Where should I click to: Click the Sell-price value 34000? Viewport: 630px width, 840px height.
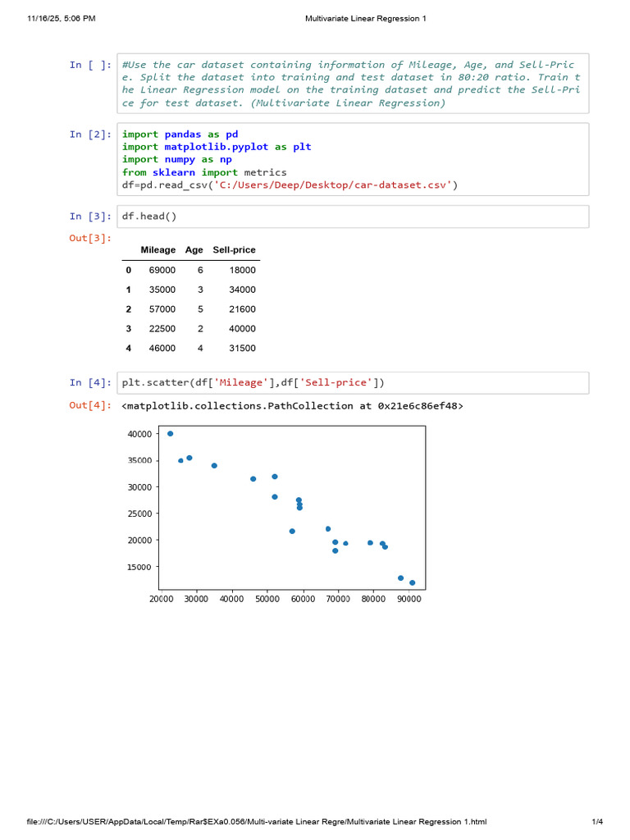(x=243, y=290)
